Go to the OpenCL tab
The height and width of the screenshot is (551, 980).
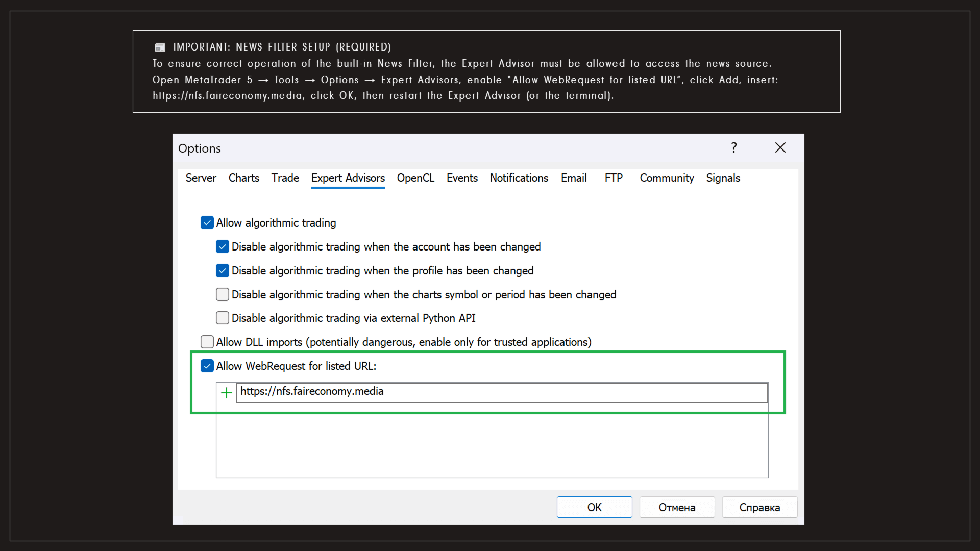coord(415,178)
